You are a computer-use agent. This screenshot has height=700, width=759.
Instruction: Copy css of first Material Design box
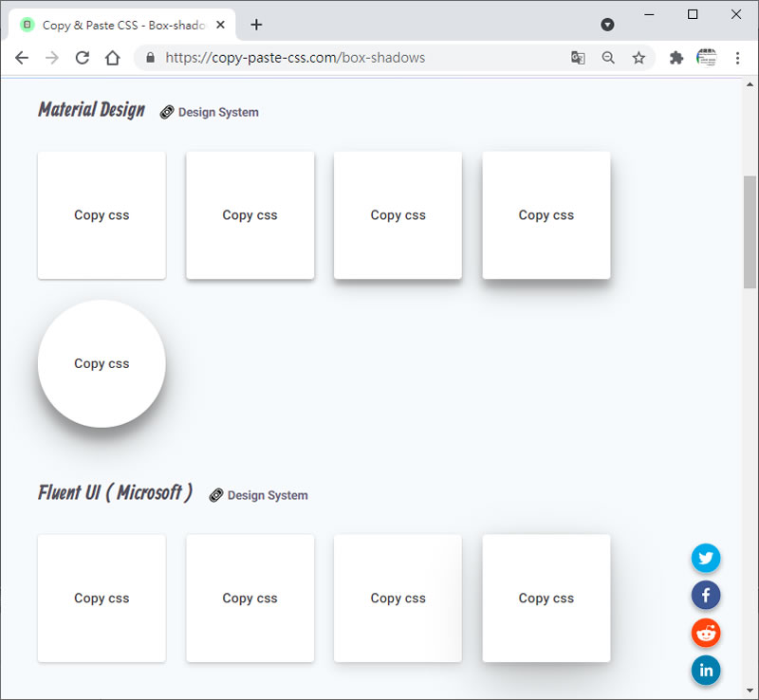[102, 215]
